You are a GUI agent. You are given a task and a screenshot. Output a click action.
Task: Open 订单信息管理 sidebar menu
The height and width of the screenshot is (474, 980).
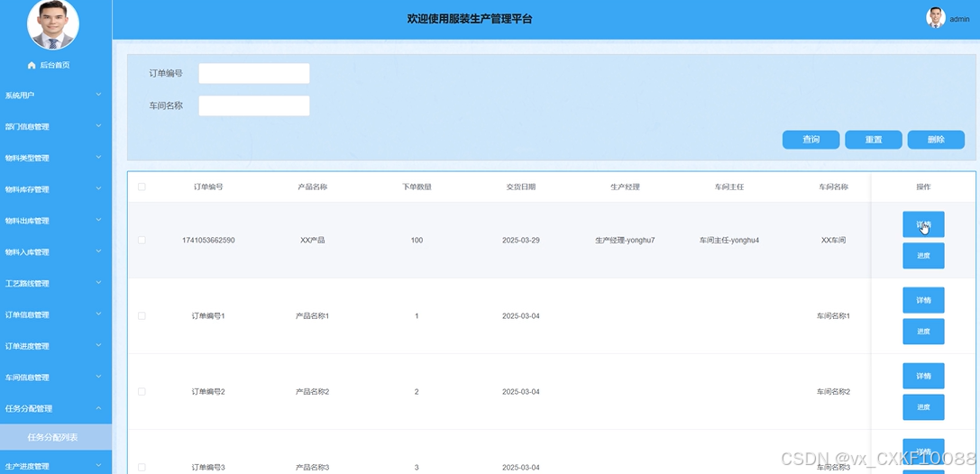(56, 314)
